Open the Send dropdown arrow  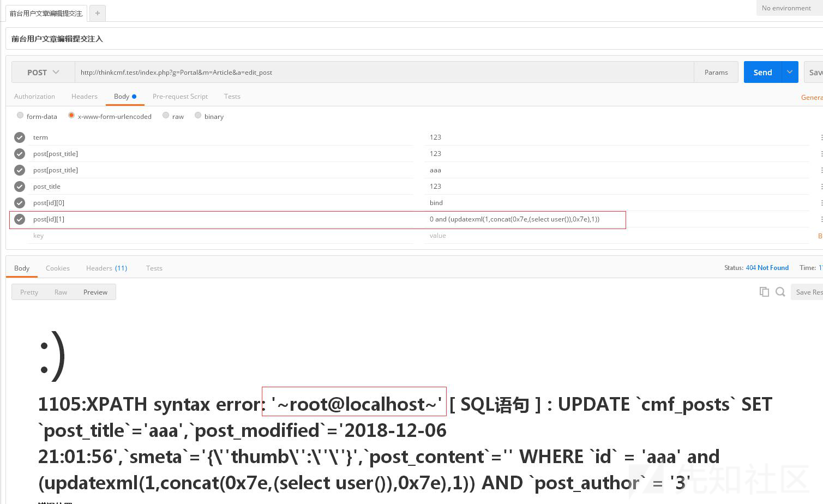pyautogui.click(x=790, y=72)
